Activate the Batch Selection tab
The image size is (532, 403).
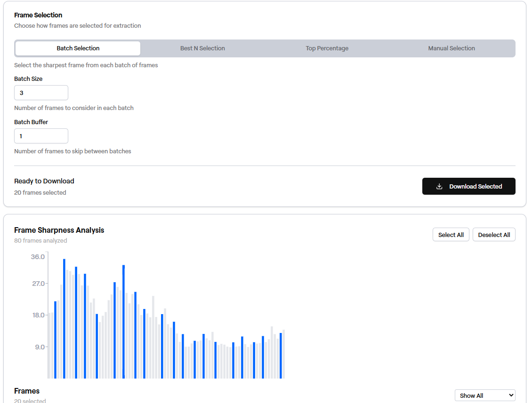tap(78, 48)
